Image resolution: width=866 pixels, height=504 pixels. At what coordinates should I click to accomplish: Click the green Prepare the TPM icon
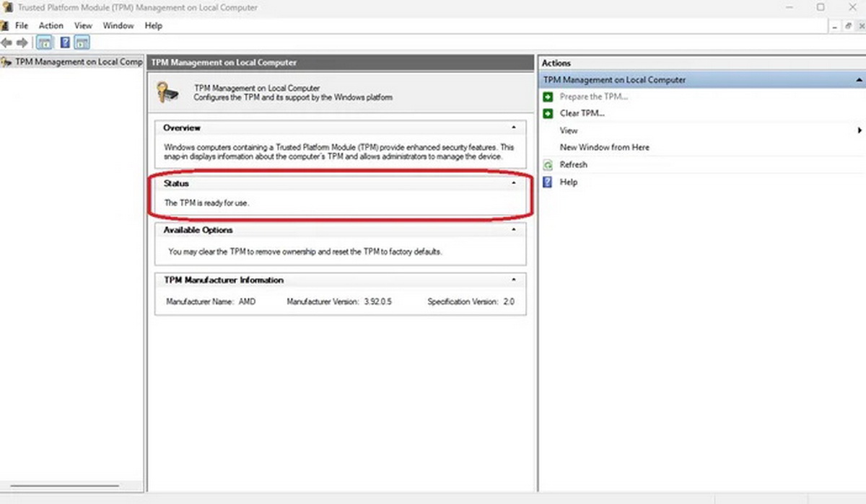[x=548, y=97]
